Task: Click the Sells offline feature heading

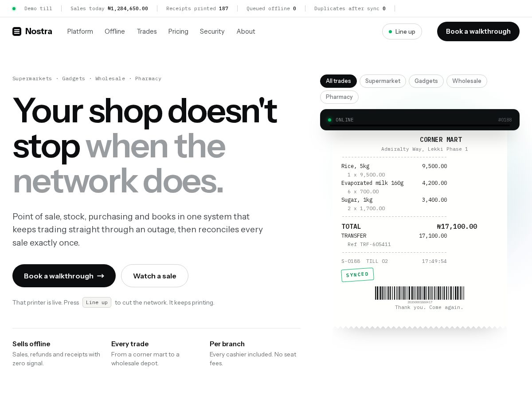Action: point(31,344)
